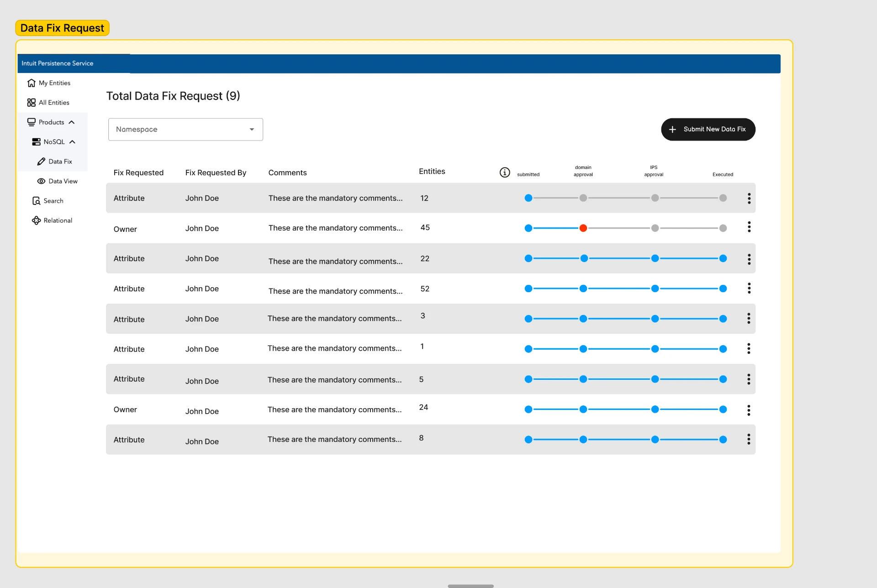Open the three-dot menu for row with 45 entities
877x588 pixels.
click(749, 227)
